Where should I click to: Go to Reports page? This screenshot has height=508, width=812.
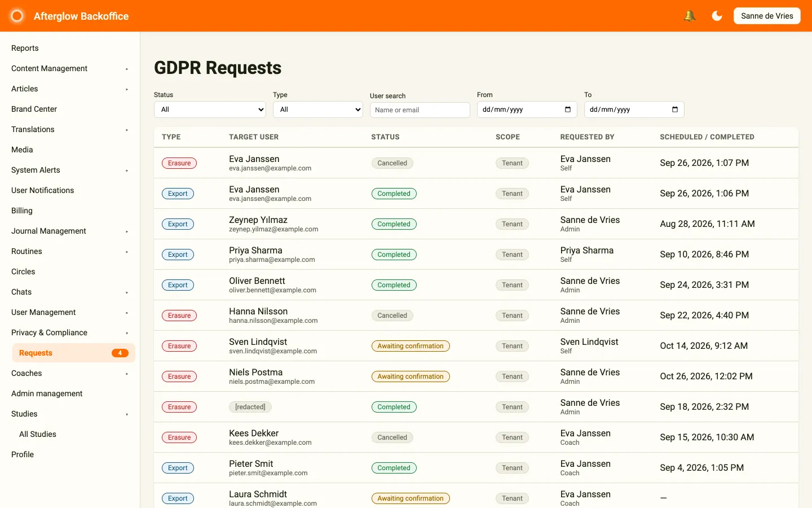pyautogui.click(x=70, y=48)
